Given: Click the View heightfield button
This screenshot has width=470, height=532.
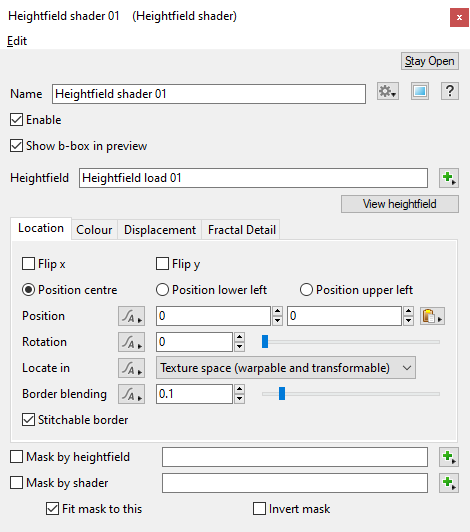Looking at the screenshot, I should (400, 204).
